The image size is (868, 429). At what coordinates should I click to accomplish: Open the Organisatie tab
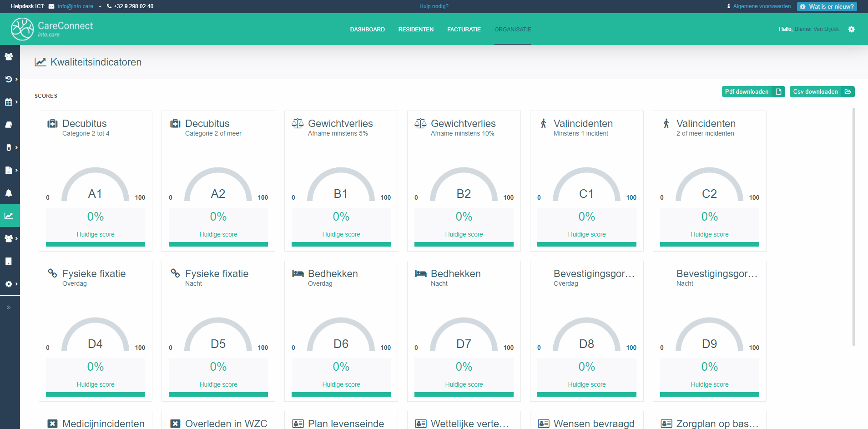tap(513, 29)
